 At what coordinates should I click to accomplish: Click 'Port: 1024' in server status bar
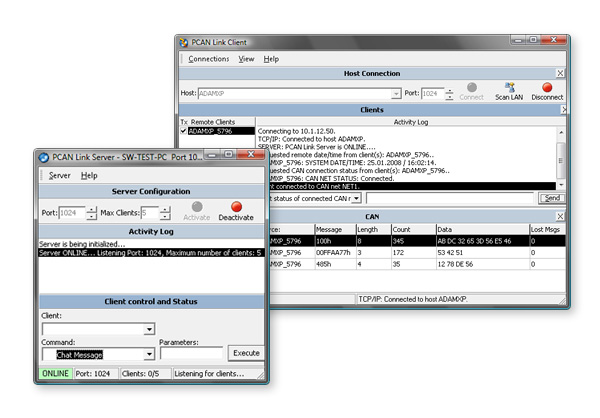(x=93, y=374)
